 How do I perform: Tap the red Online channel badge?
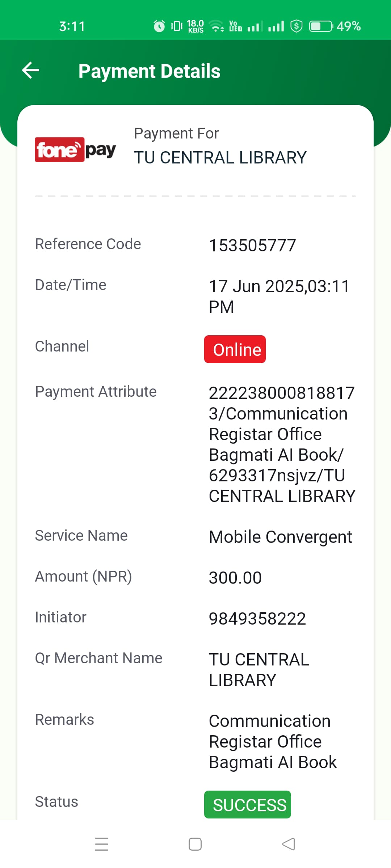tap(235, 349)
